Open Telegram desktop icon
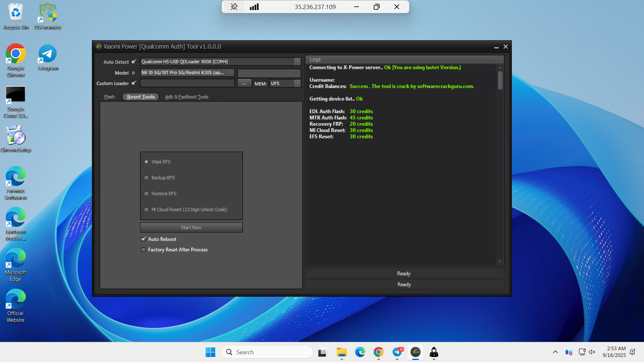 pyautogui.click(x=47, y=57)
